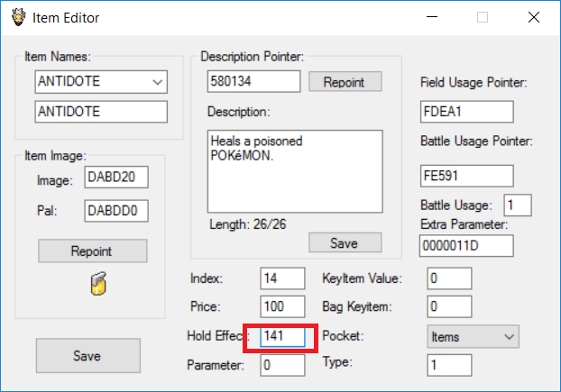Click the Price field showing 100
Image resolution: width=561 pixels, height=392 pixels.
pyautogui.click(x=282, y=306)
